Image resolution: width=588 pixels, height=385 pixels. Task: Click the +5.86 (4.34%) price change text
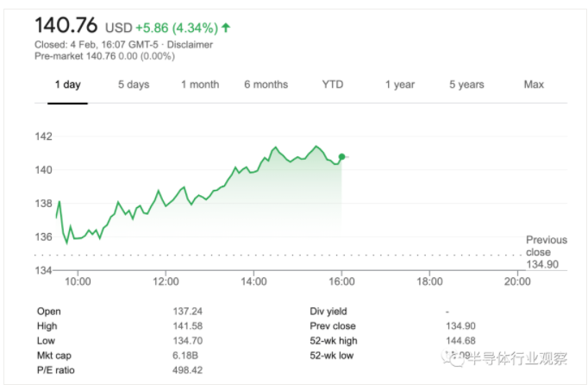coord(176,28)
